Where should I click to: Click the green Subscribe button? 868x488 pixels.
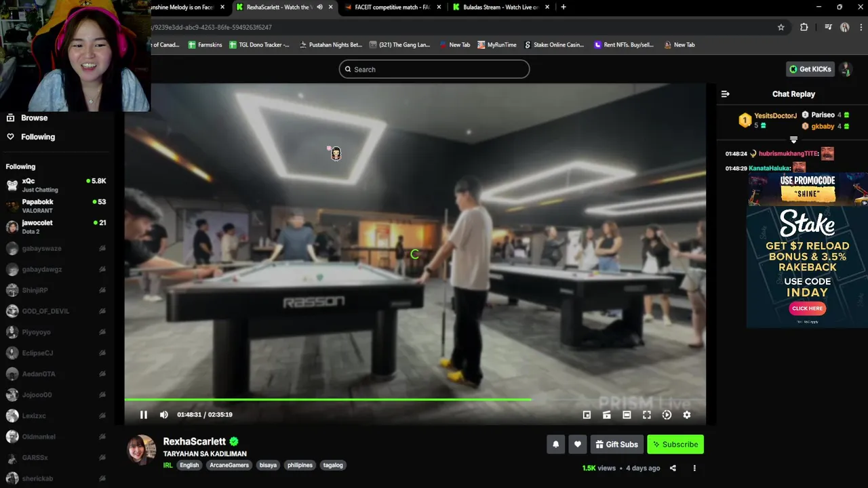click(x=675, y=445)
